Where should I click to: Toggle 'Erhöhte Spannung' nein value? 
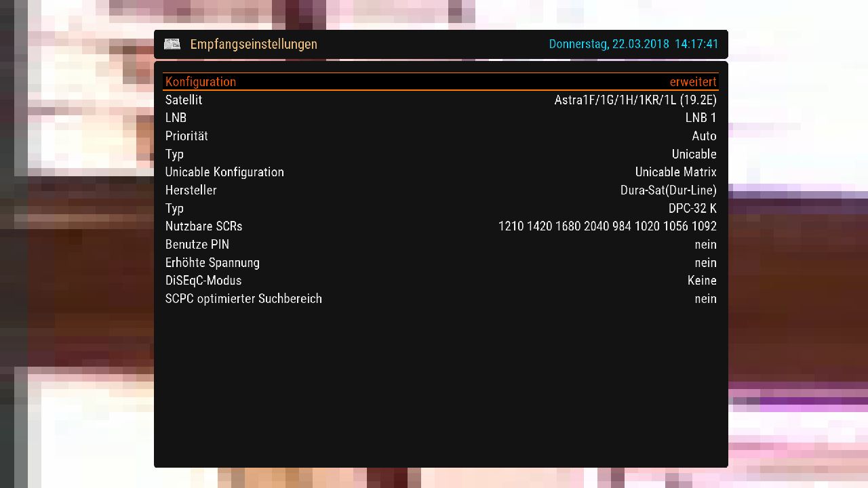coord(705,262)
